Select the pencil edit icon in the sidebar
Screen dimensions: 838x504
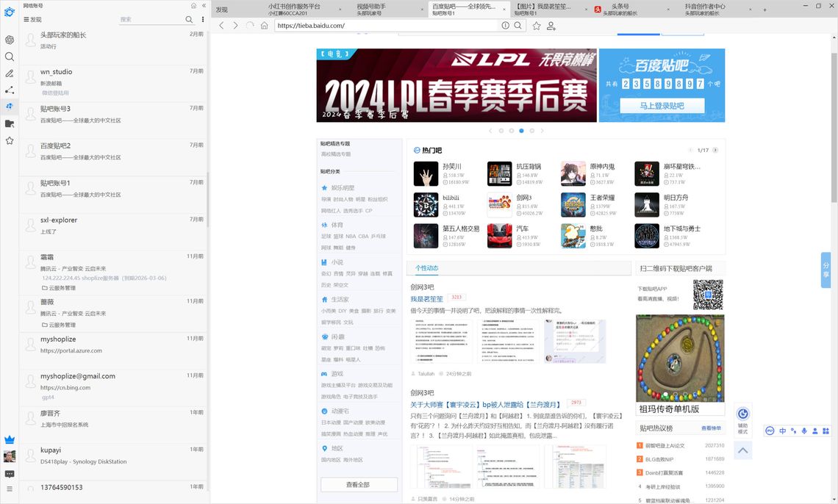(9, 73)
